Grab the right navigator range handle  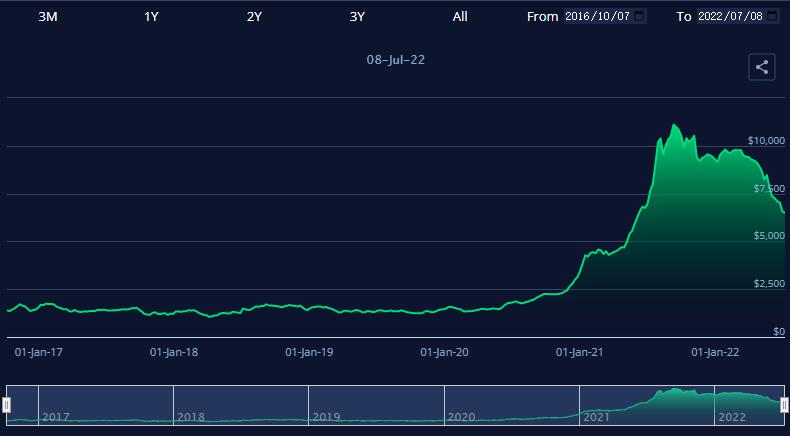784,405
